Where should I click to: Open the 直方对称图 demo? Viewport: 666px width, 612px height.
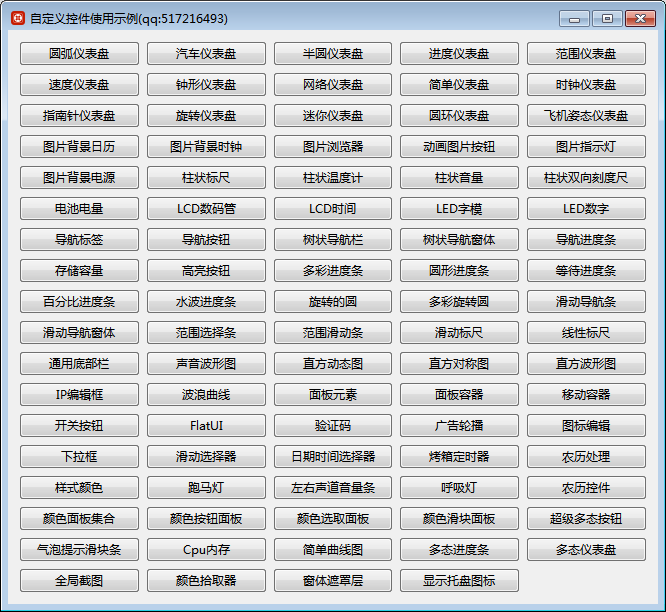(459, 364)
